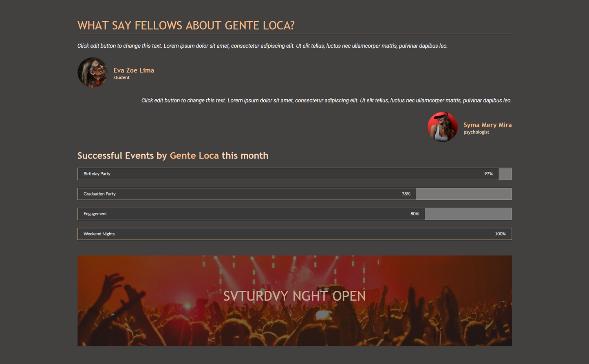The height and width of the screenshot is (364, 589).
Task: Click the Graduation Party progress bar label
Action: [99, 194]
